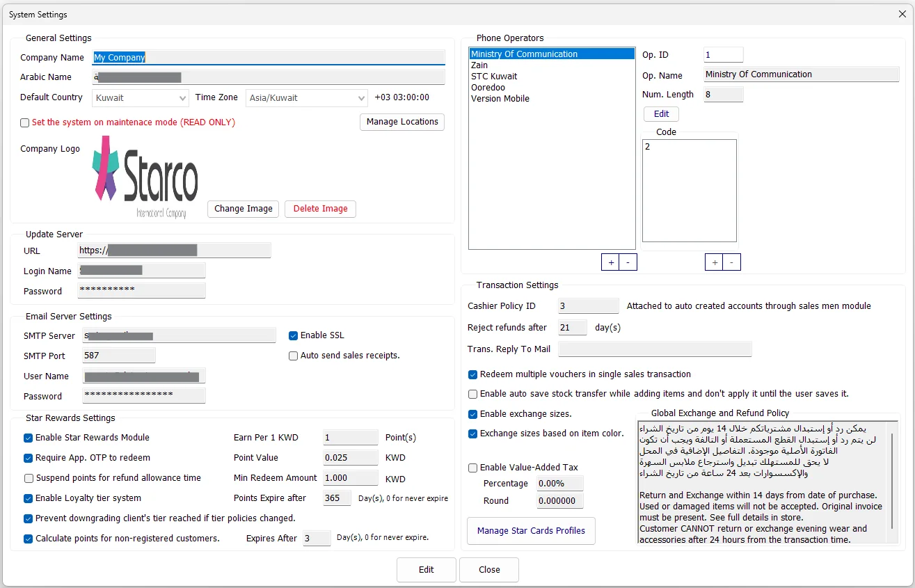
Task: Toggle Enable exchange sizes checkbox
Action: (x=473, y=414)
